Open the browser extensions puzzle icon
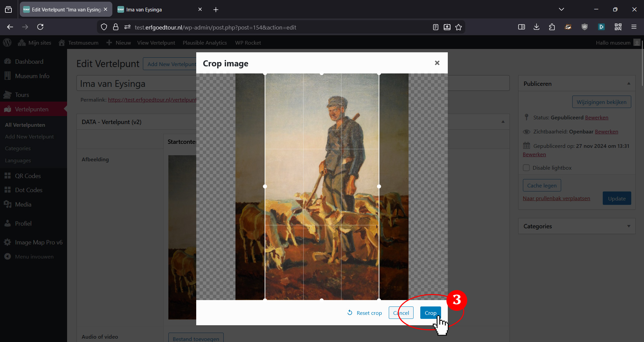 [x=552, y=27]
